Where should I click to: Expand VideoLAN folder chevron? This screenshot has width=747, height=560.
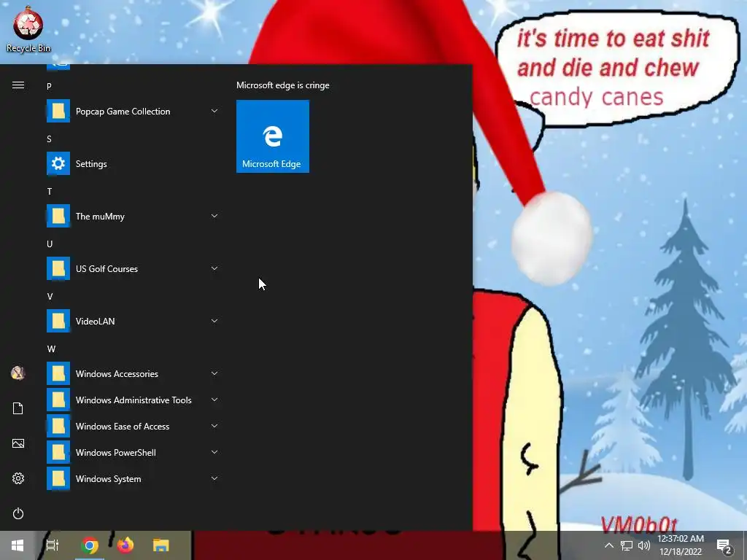coord(214,321)
